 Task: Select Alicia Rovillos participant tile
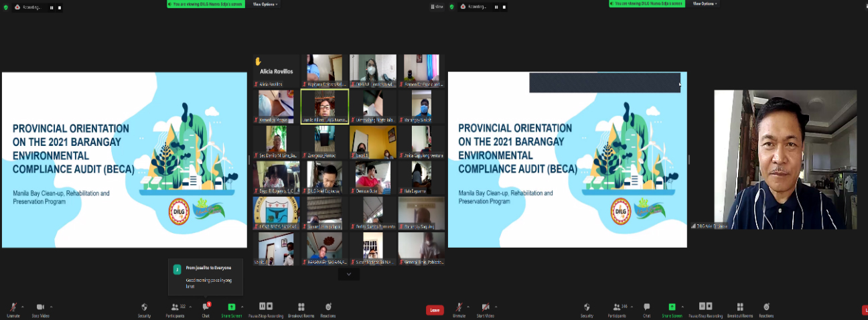click(276, 72)
